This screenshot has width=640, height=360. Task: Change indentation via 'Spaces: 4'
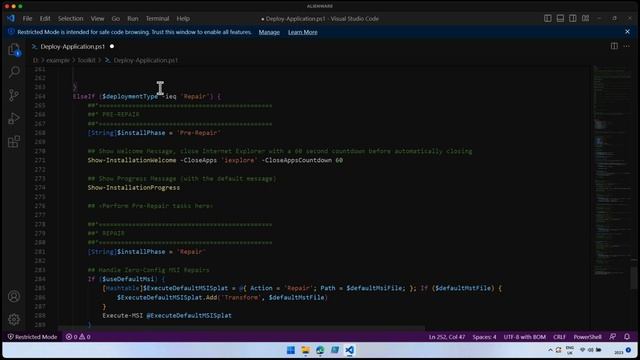click(484, 337)
